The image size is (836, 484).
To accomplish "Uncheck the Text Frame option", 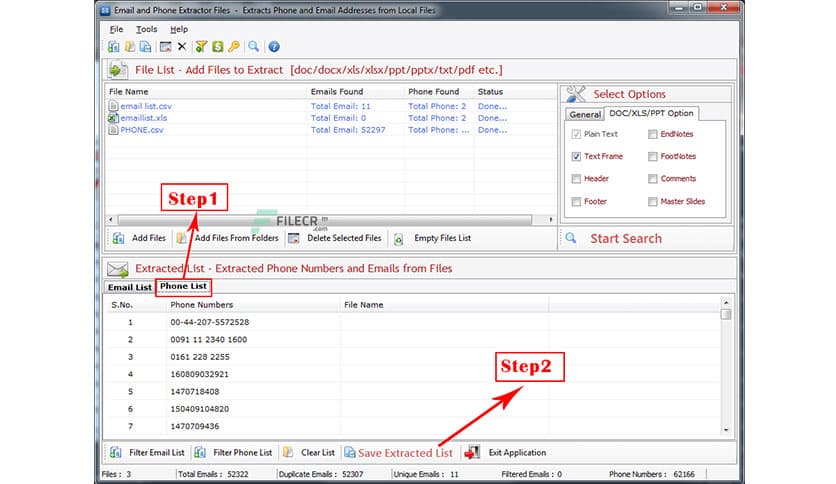I will (576, 157).
